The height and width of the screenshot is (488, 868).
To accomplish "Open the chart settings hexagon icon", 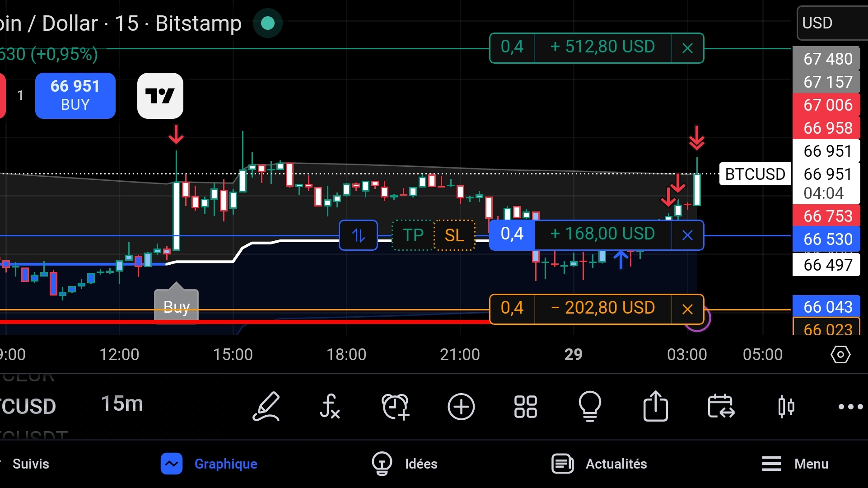I will (x=840, y=355).
